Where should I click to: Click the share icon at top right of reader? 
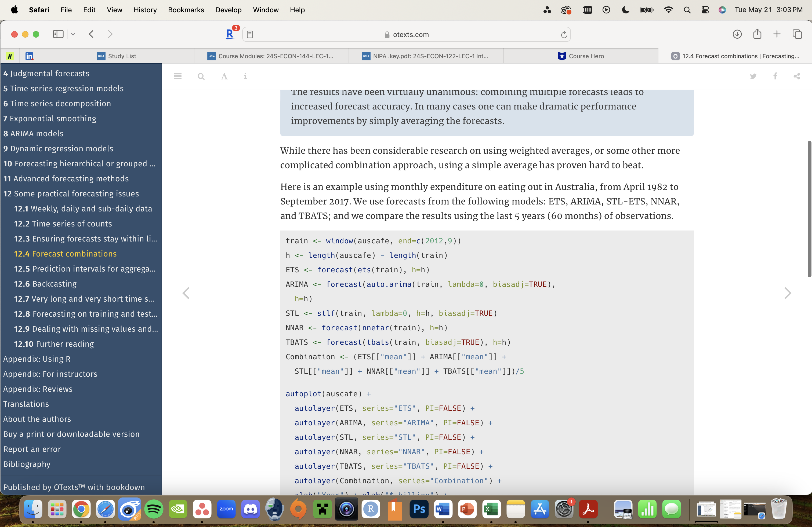[797, 76]
